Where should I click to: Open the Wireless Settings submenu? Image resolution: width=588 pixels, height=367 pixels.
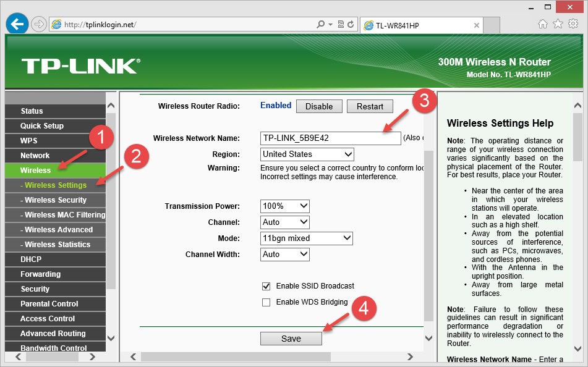[56, 185]
